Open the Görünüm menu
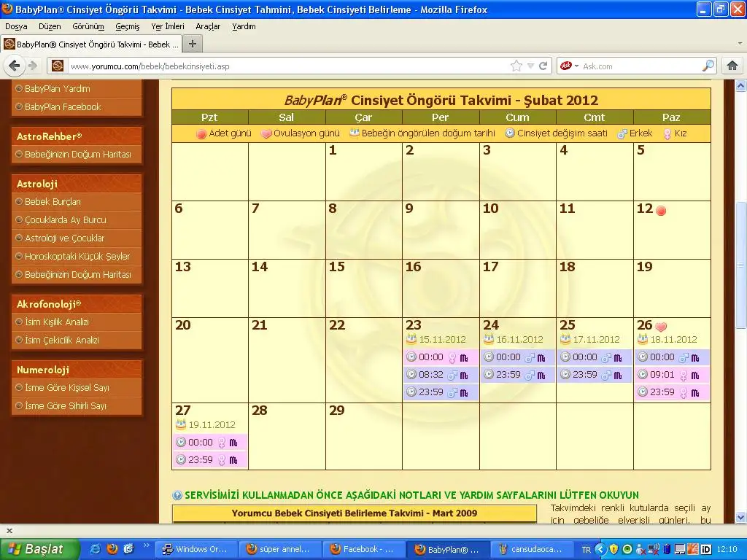The width and height of the screenshot is (747, 560). click(88, 27)
